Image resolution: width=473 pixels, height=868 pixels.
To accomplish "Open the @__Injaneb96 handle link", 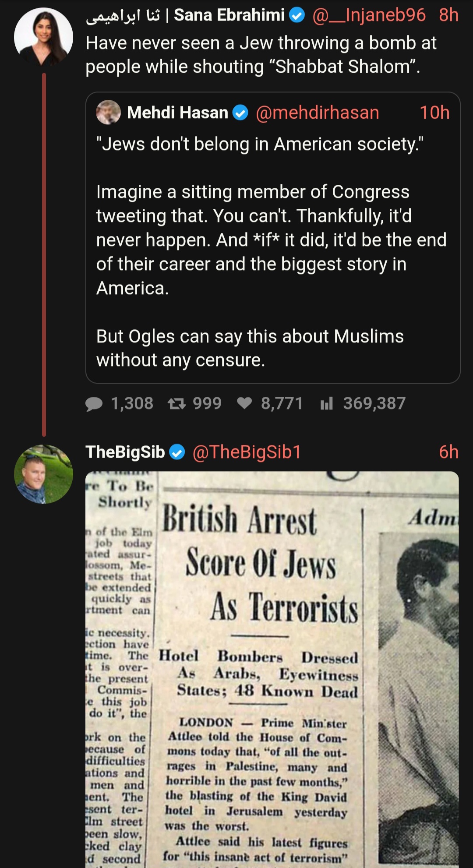I will [x=369, y=15].
